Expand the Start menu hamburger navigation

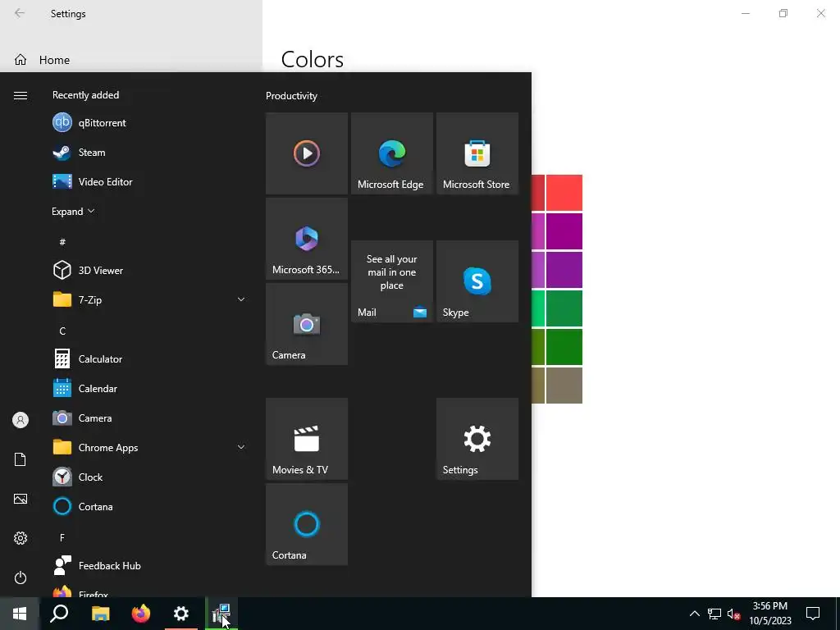coord(21,95)
